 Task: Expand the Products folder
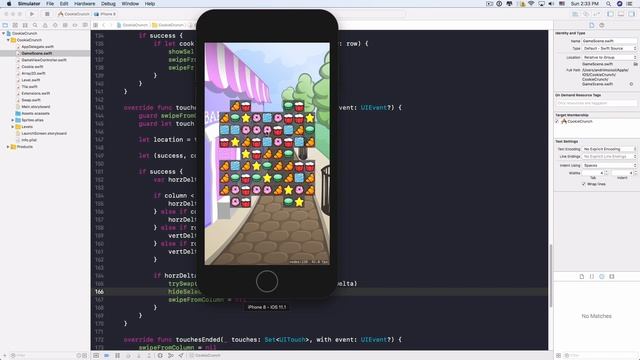(8, 147)
